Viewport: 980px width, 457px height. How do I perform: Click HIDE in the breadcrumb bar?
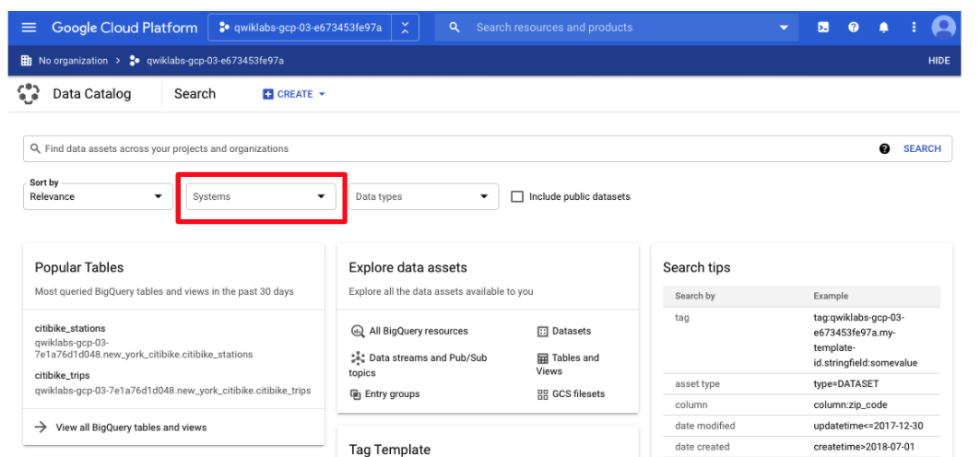coord(939,61)
